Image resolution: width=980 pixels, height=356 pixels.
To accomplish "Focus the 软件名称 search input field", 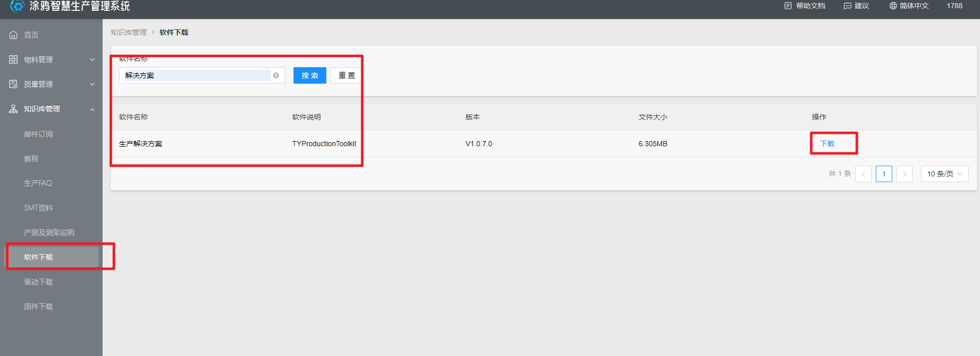I will [202, 75].
